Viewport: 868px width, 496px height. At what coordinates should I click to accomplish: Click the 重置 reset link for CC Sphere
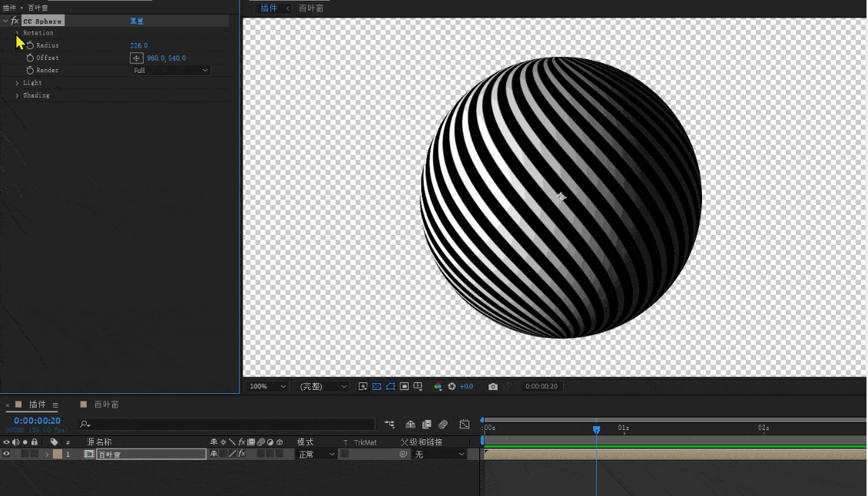click(137, 21)
